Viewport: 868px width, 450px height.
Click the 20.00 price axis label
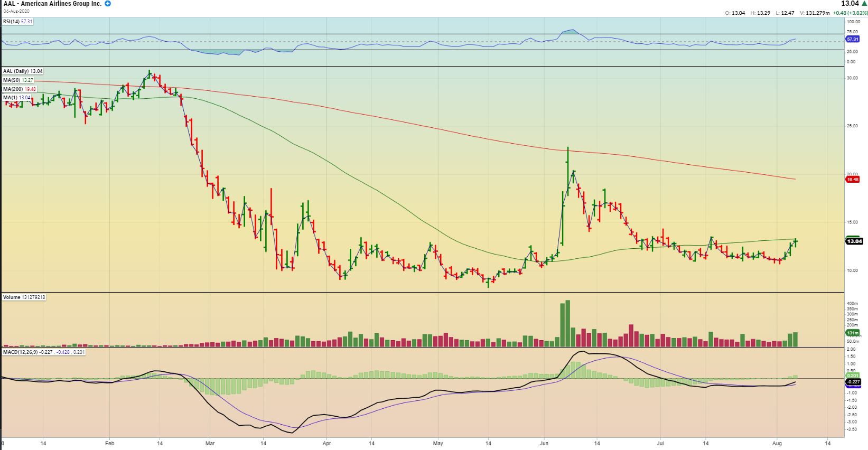click(x=852, y=174)
